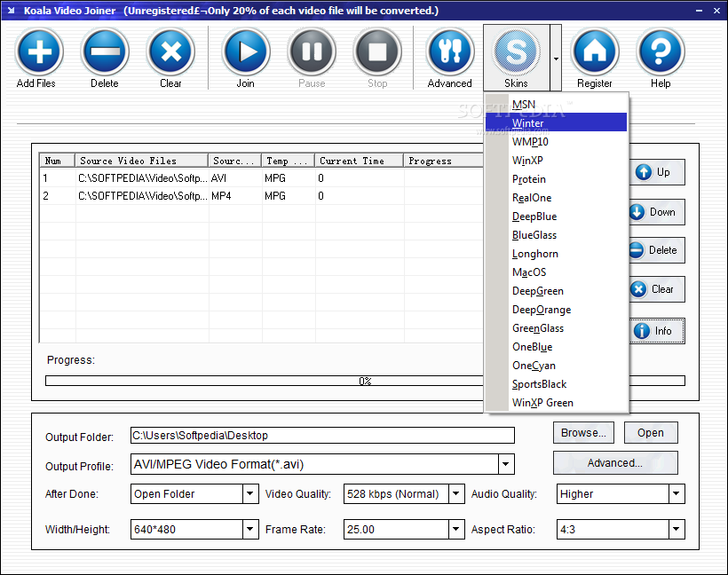This screenshot has height=575, width=728.
Task: Start joining with the Join play icon
Action: point(246,52)
